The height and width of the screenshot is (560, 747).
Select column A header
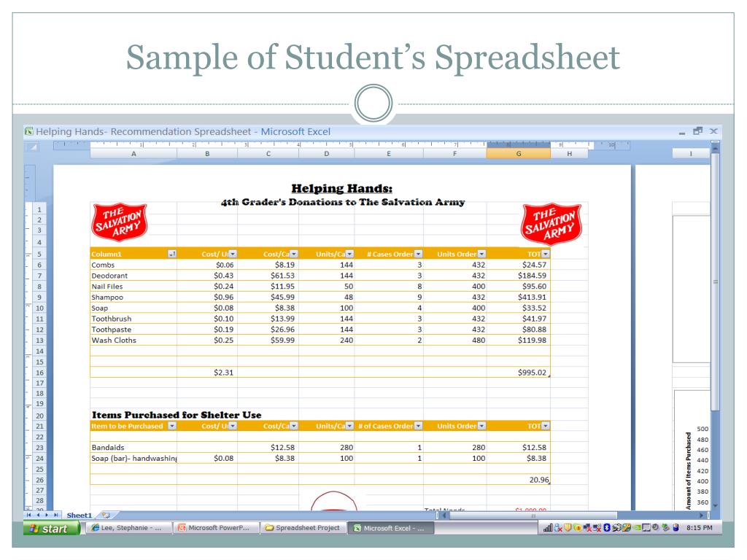pos(134,154)
